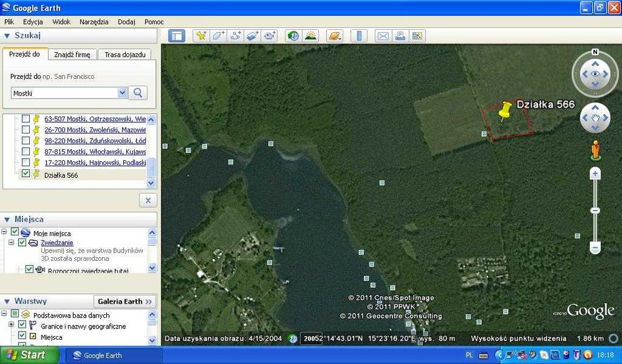Open 87-815 Mostki, Włocławski result link
The width and height of the screenshot is (622, 364).
[95, 152]
